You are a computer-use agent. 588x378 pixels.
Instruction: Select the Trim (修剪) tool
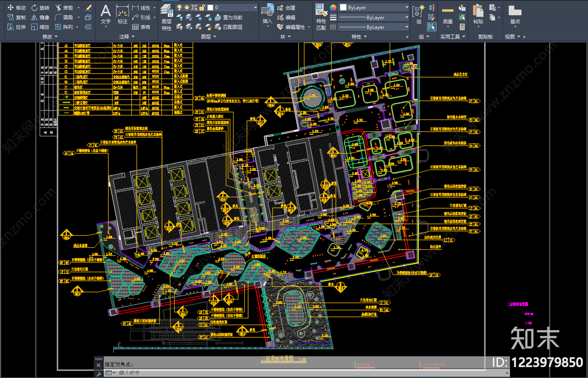64,8
